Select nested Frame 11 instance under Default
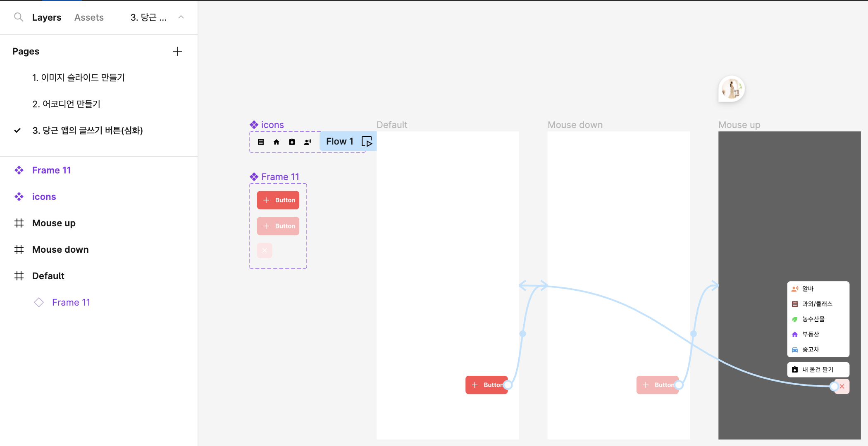The image size is (868, 446). pos(71,302)
